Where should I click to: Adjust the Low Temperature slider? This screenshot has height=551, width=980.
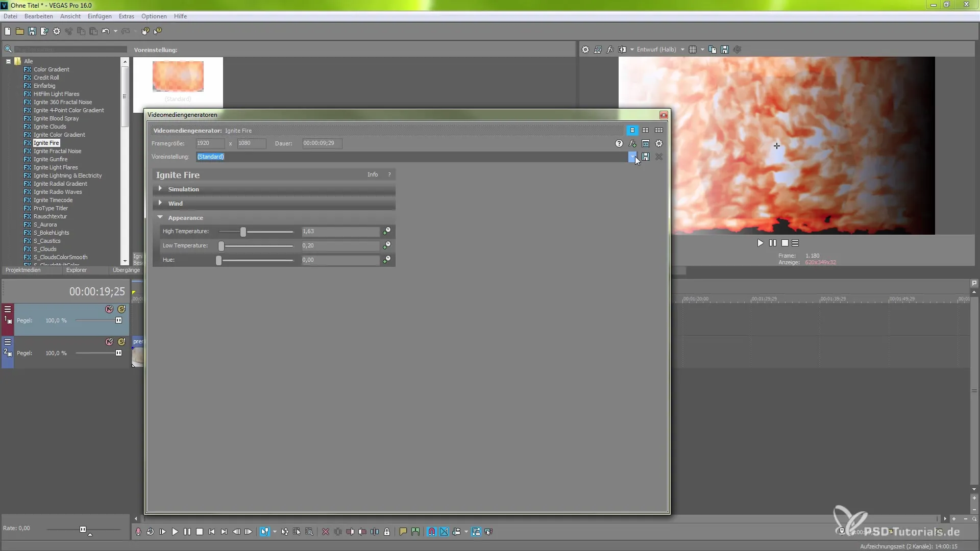point(221,246)
